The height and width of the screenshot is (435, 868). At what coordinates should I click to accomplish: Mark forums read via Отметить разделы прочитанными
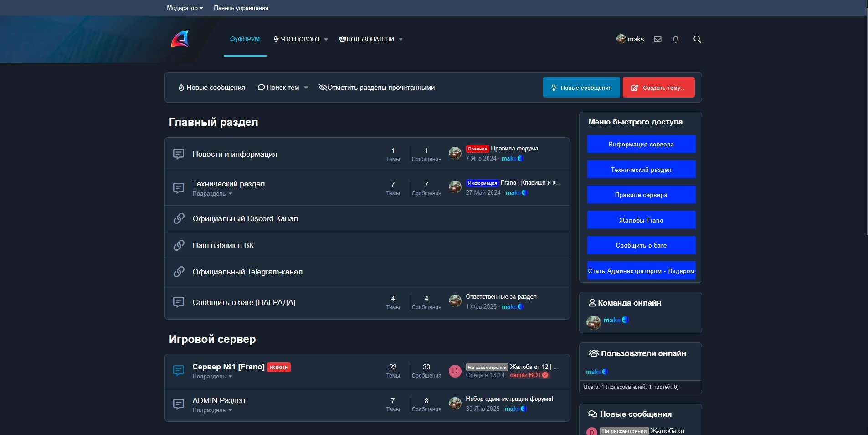pyautogui.click(x=377, y=88)
